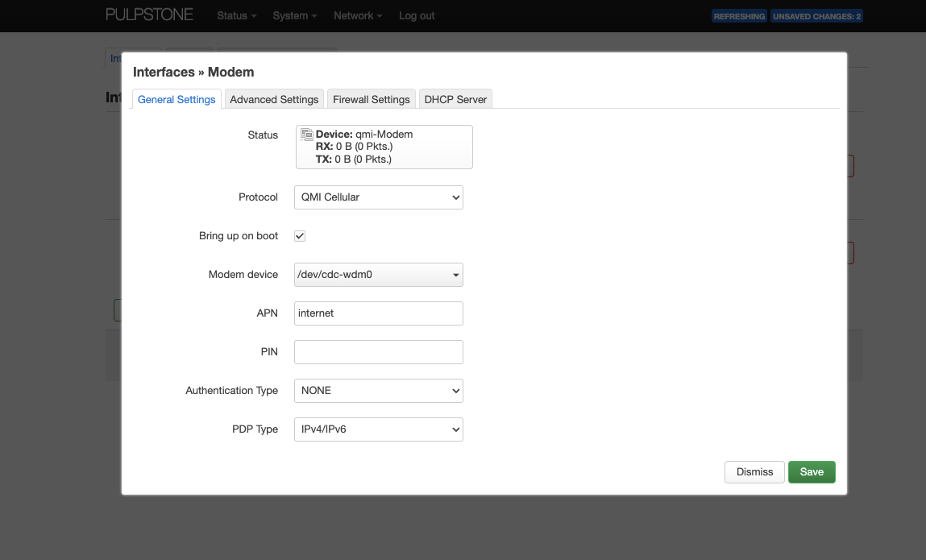Focus the APN input field
This screenshot has width=926, height=560.
379,313
